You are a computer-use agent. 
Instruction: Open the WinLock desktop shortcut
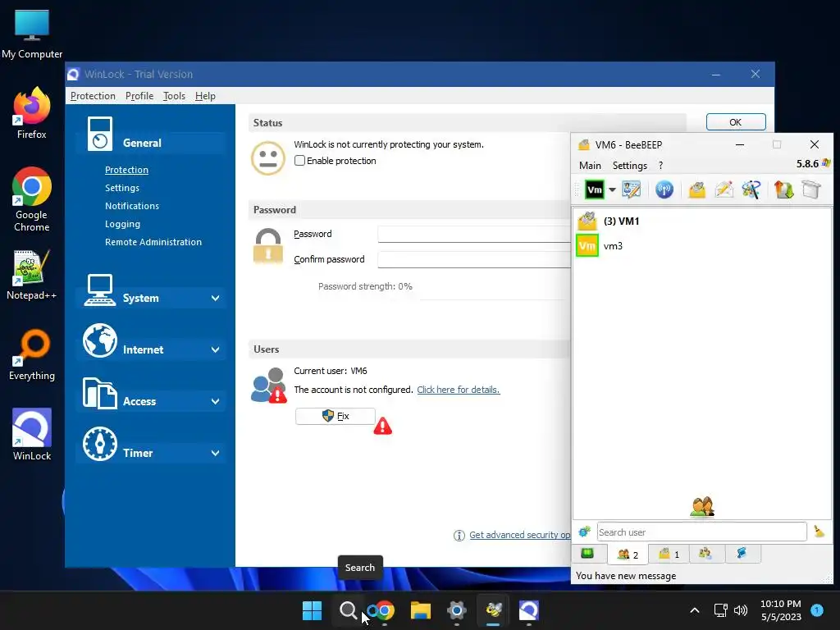[32, 435]
